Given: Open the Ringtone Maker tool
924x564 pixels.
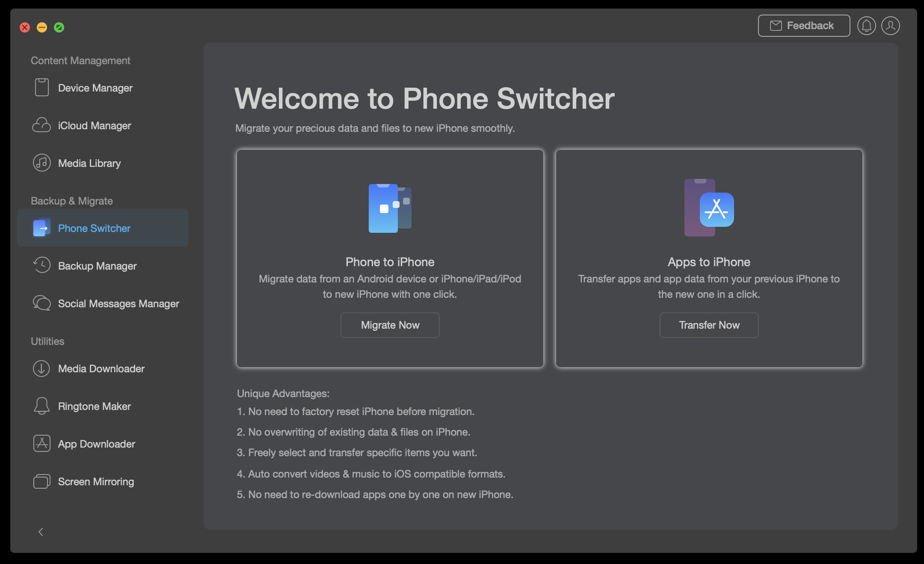Looking at the screenshot, I should pos(95,406).
